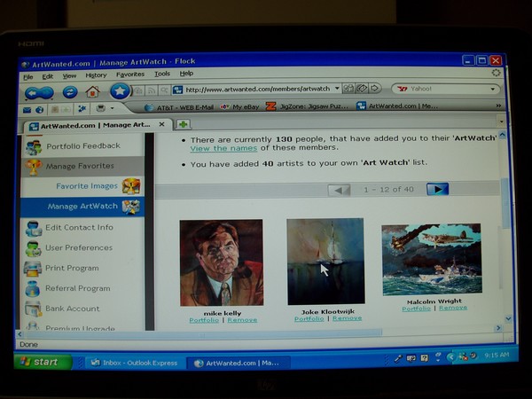Click the tag icon right of address bar
The height and width of the screenshot is (399, 532).
coord(362,89)
